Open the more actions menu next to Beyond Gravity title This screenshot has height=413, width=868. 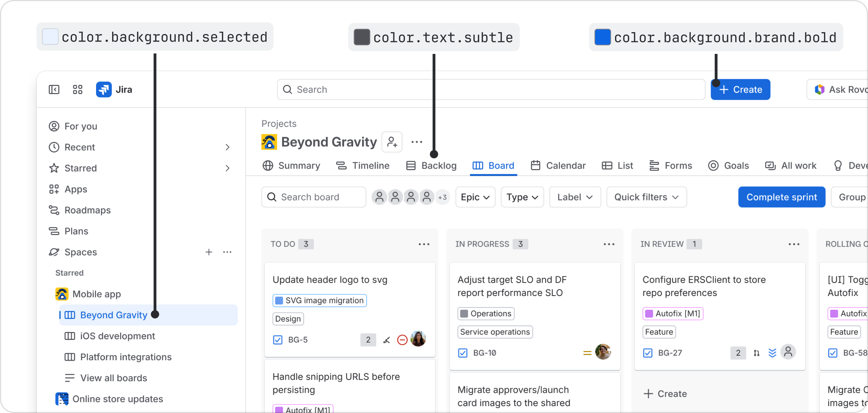coord(417,142)
